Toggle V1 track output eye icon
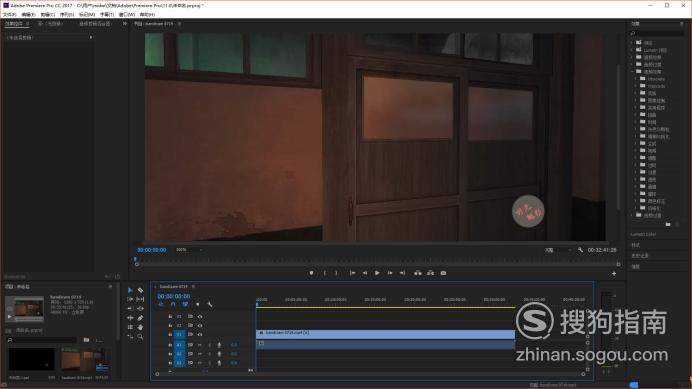 (x=200, y=334)
